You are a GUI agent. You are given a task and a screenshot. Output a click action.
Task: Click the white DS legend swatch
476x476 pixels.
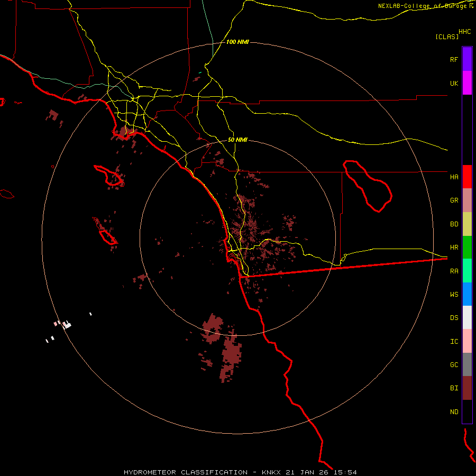click(x=467, y=317)
